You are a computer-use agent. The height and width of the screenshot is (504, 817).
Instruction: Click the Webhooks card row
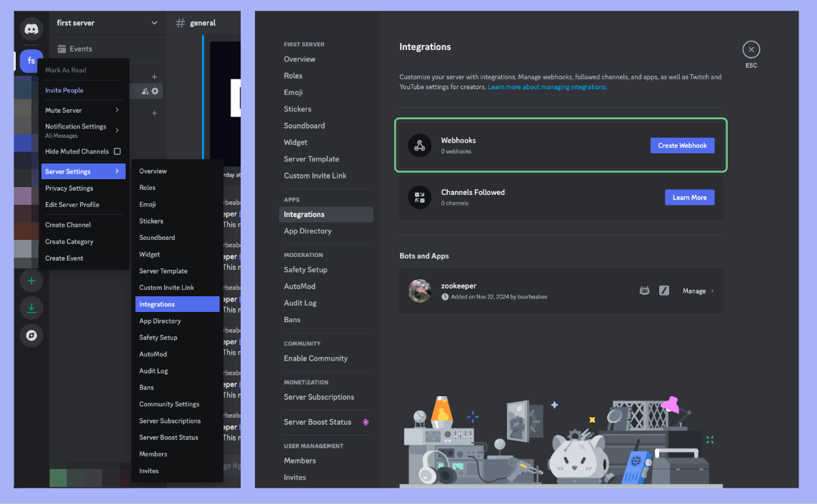561,145
